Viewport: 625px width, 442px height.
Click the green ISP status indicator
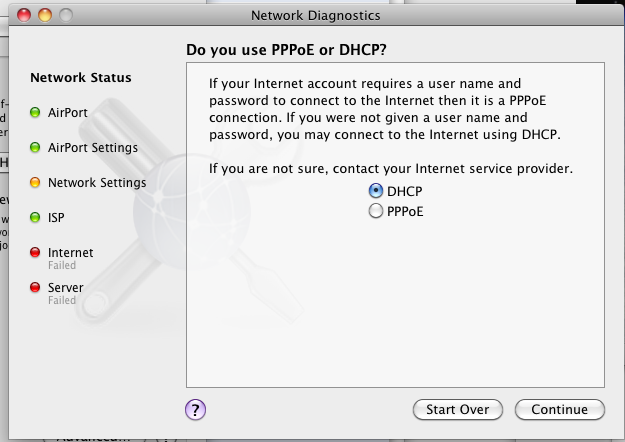(35, 218)
